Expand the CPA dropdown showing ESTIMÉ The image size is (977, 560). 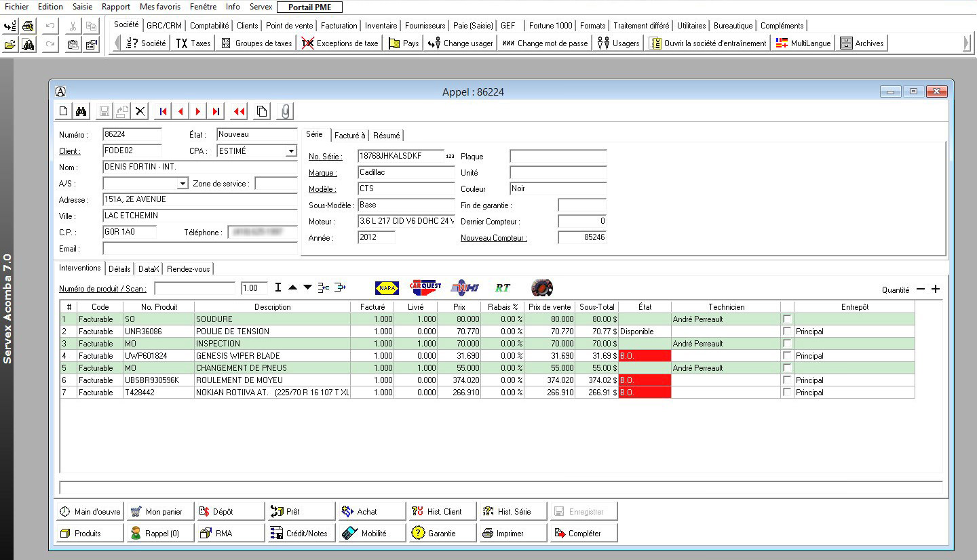[291, 151]
